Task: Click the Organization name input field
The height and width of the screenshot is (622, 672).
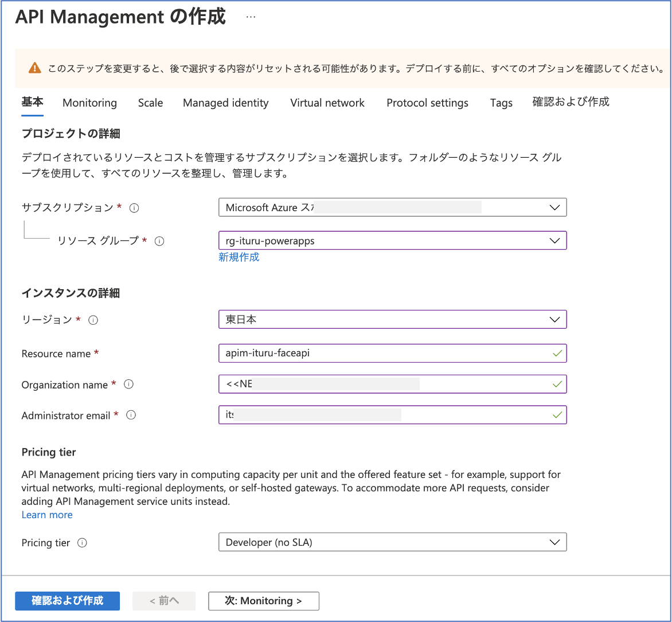Action: pos(393,384)
